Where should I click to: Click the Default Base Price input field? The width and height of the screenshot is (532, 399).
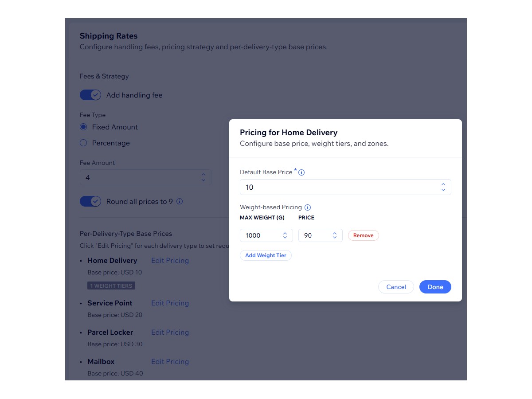(345, 187)
